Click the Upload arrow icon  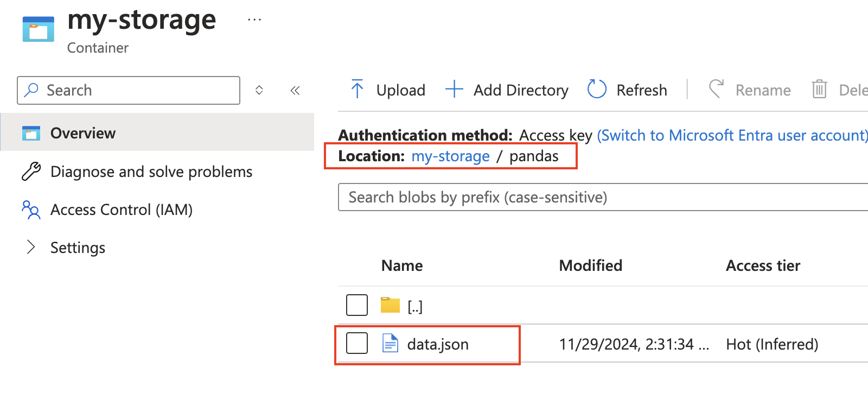point(357,89)
